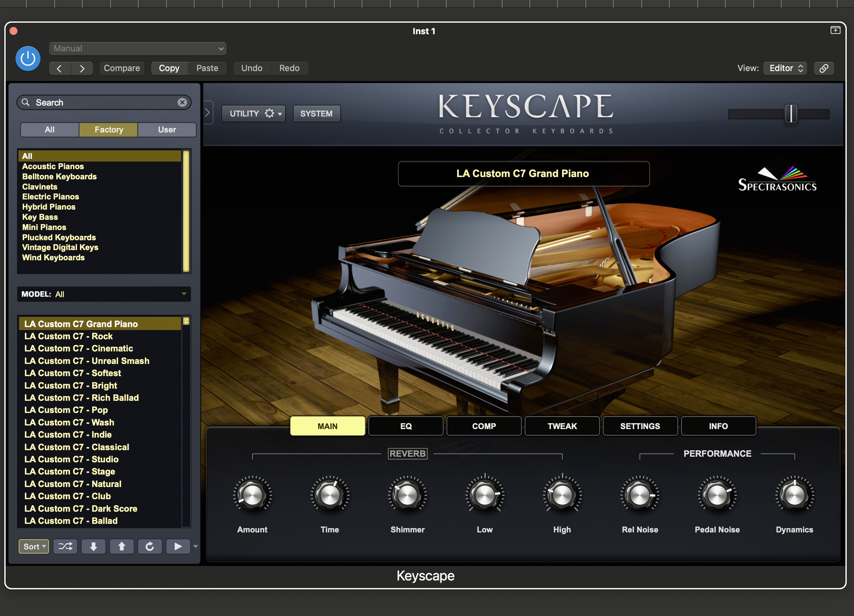The width and height of the screenshot is (854, 616).
Task: Toggle the REVERB section on/off label
Action: 407,454
